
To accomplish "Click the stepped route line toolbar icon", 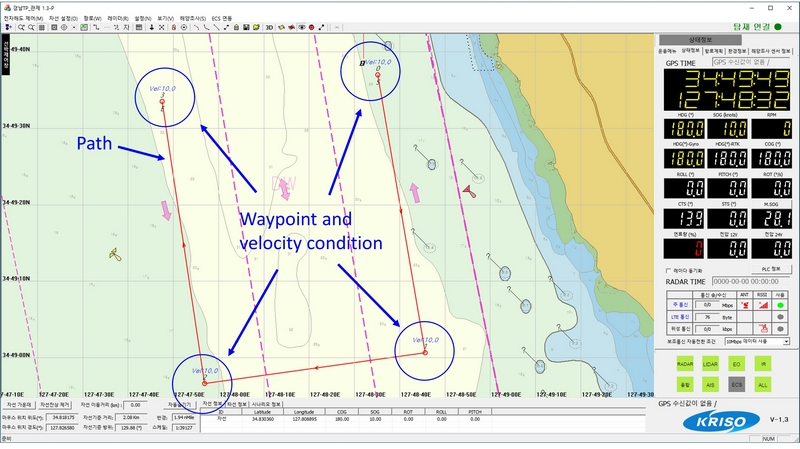I will point(95,28).
